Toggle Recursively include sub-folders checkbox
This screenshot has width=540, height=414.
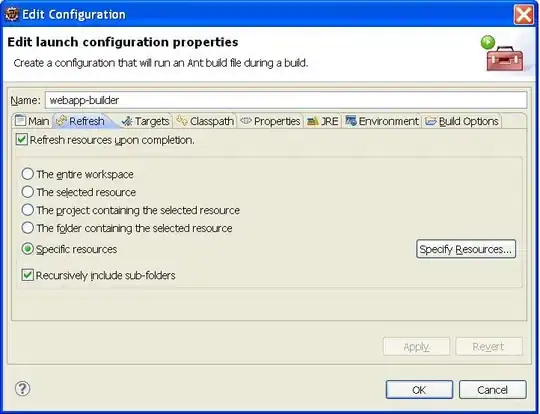click(x=27, y=275)
